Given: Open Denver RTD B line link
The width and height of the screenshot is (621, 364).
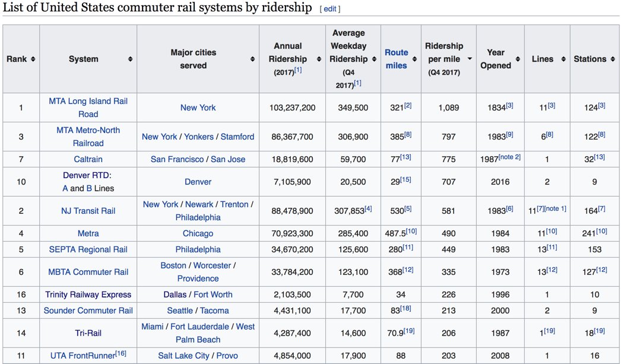Looking at the screenshot, I should click(x=89, y=189).
